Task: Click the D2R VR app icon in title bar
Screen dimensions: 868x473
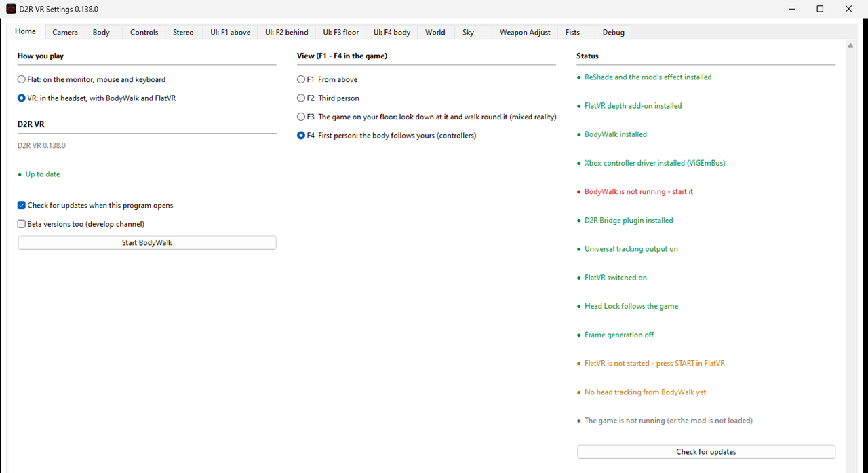Action: click(11, 9)
